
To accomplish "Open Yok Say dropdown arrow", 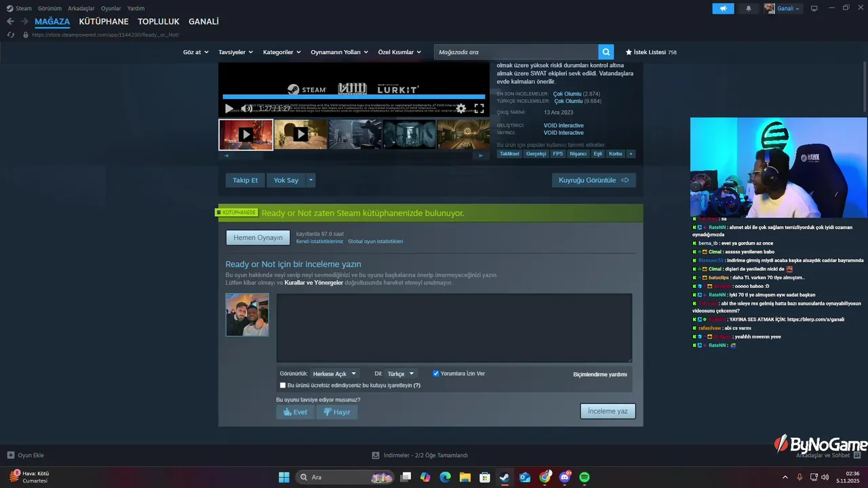I will [311, 180].
